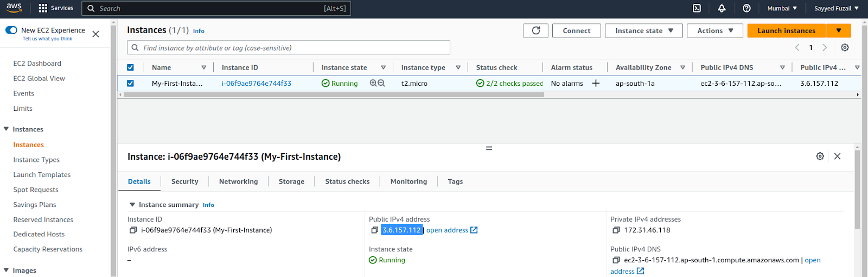The width and height of the screenshot is (868, 277).
Task: Copy the Public IPv4 DNS
Action: tap(616, 260)
